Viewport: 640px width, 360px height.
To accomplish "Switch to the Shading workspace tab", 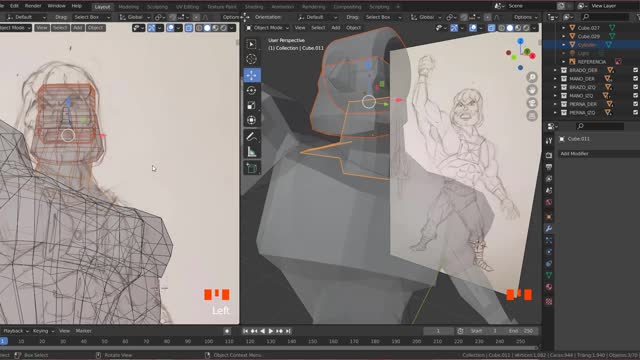I will [x=254, y=7].
